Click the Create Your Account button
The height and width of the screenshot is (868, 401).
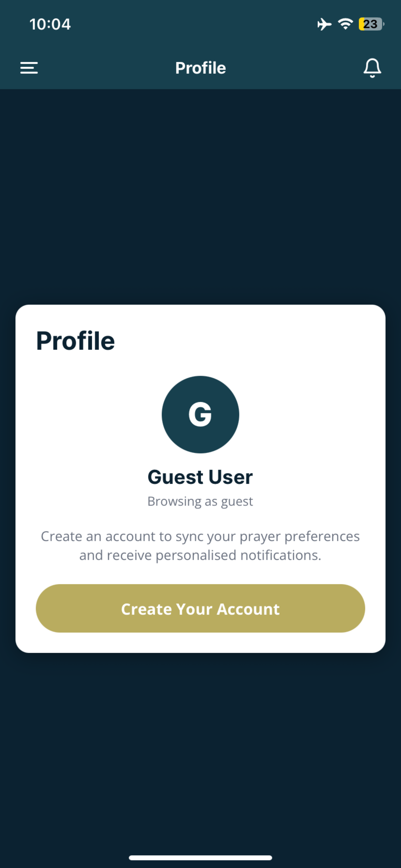tap(200, 608)
